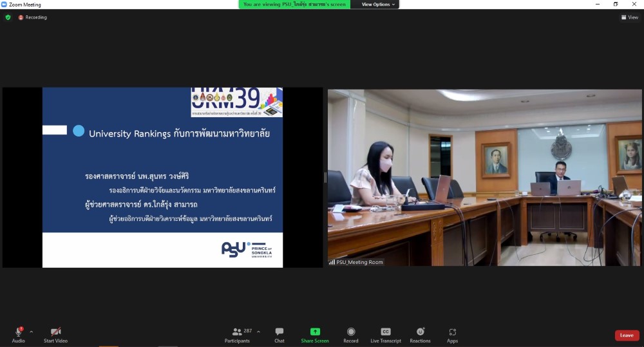Image resolution: width=644 pixels, height=347 pixels.
Task: Click the signal bars on PSU_Meeting Room
Action: tap(332, 262)
